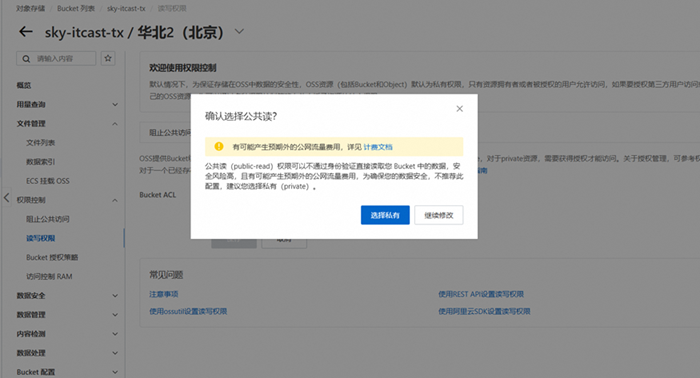
Task: Select 读写权限 in sidebar
Action: (40, 238)
